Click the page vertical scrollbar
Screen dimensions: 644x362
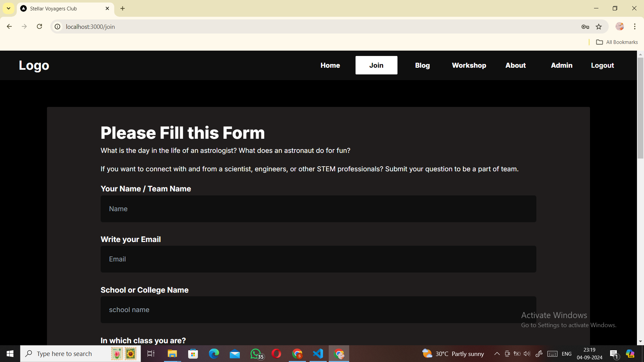[x=640, y=107]
